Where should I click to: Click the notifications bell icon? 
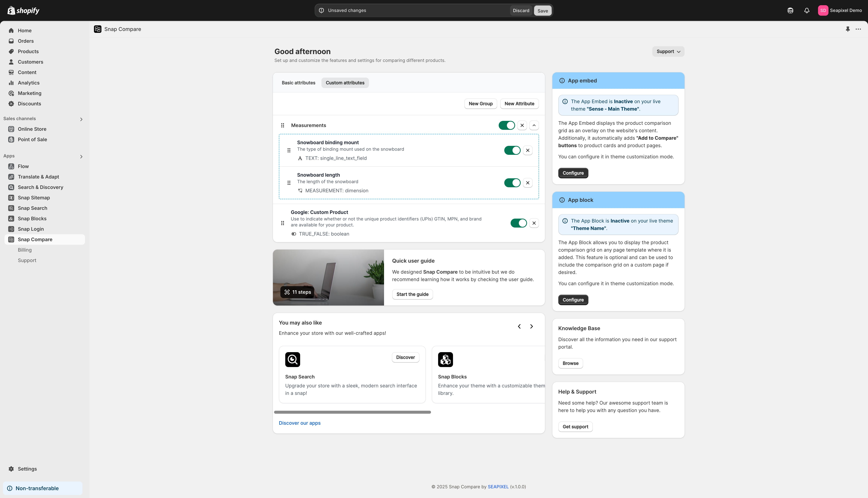coord(806,11)
